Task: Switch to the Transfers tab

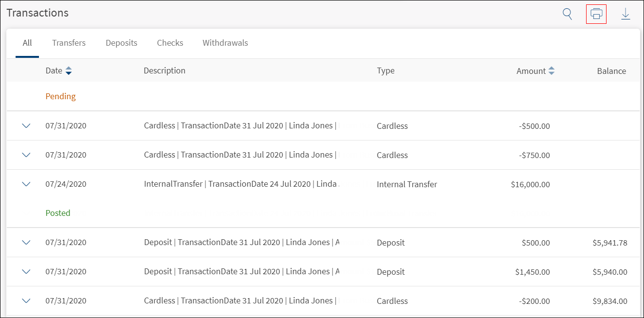Action: pyautogui.click(x=69, y=43)
